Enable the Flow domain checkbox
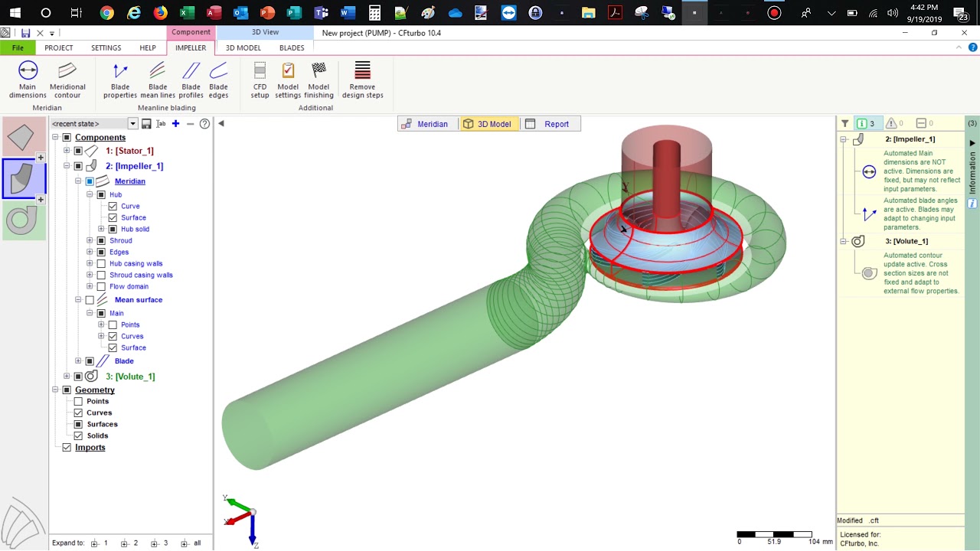 pyautogui.click(x=101, y=286)
